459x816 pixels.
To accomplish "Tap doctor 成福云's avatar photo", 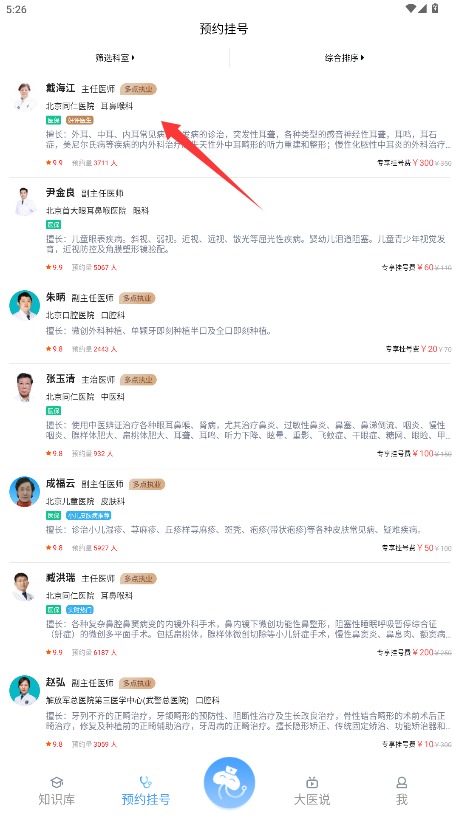I will click(x=24, y=491).
